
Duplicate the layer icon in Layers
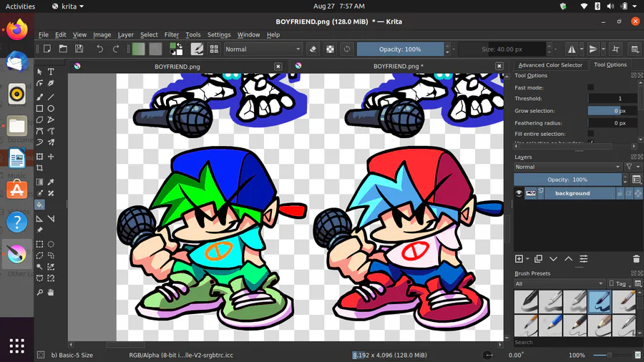click(538, 259)
